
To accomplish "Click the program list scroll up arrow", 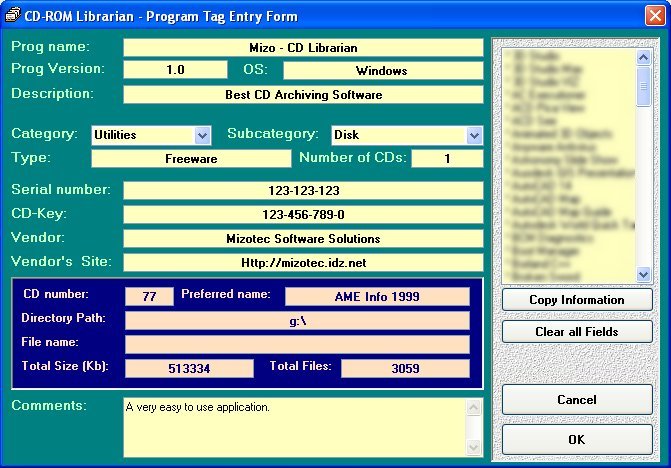I will point(644,57).
